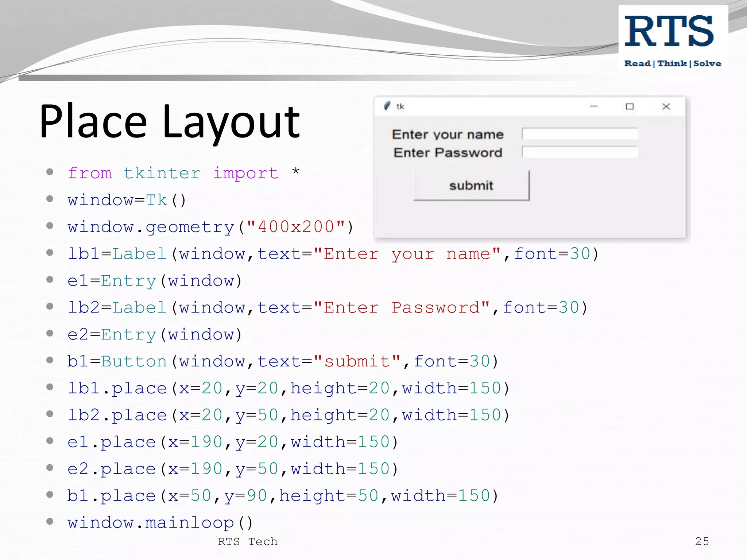The height and width of the screenshot is (560, 747).
Task: Click the e2.place code line
Action: (x=232, y=469)
